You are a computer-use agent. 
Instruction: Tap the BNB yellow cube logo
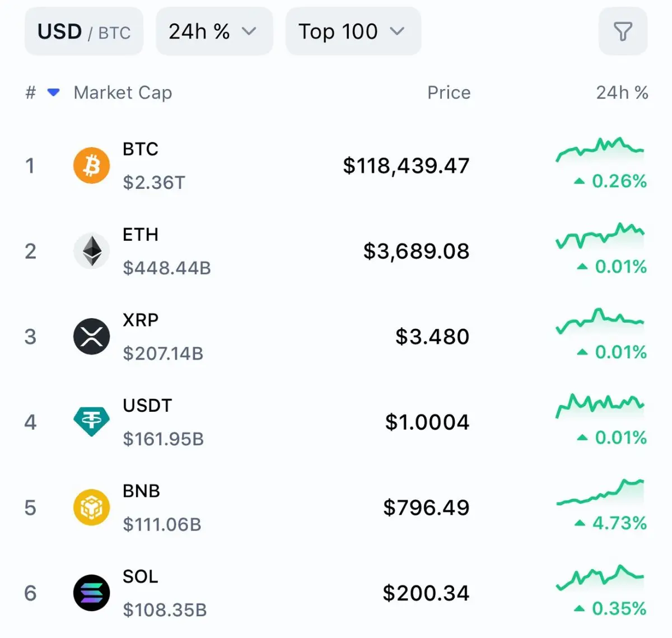[x=91, y=507]
